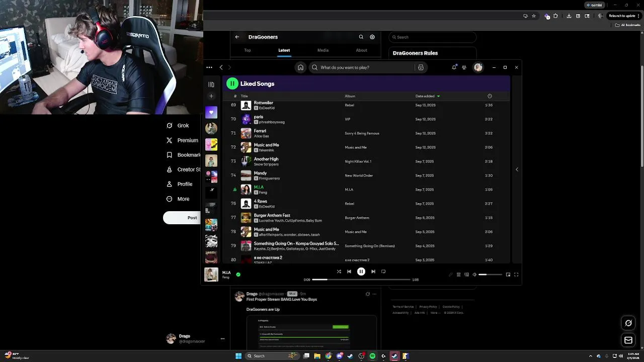
Task: Open Premium in X sidebar
Action: [x=182, y=140]
